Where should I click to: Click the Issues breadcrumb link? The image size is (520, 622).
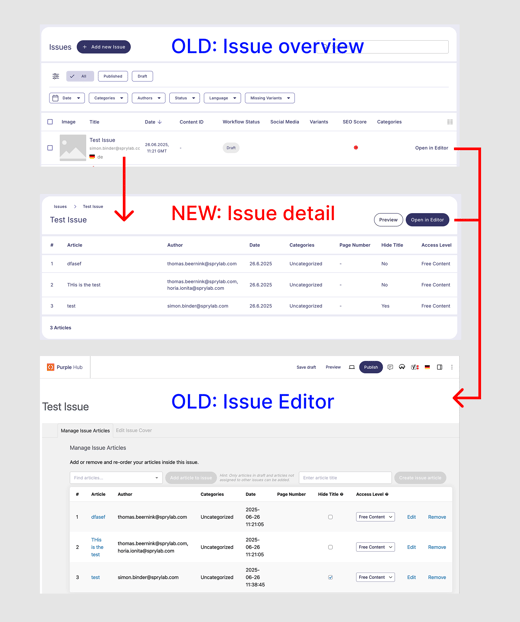[x=60, y=206]
